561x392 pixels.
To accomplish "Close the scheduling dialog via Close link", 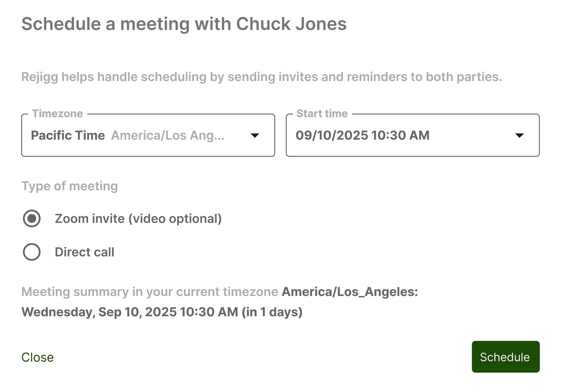I will point(37,357).
